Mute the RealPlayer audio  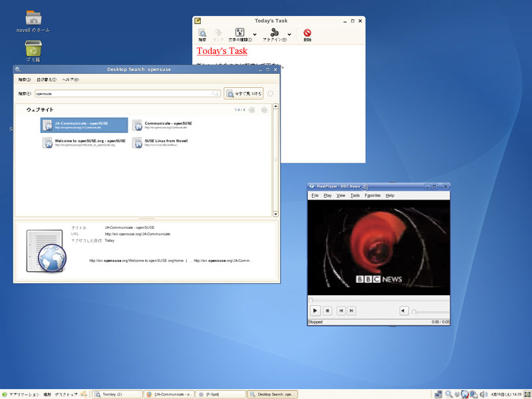[x=404, y=311]
